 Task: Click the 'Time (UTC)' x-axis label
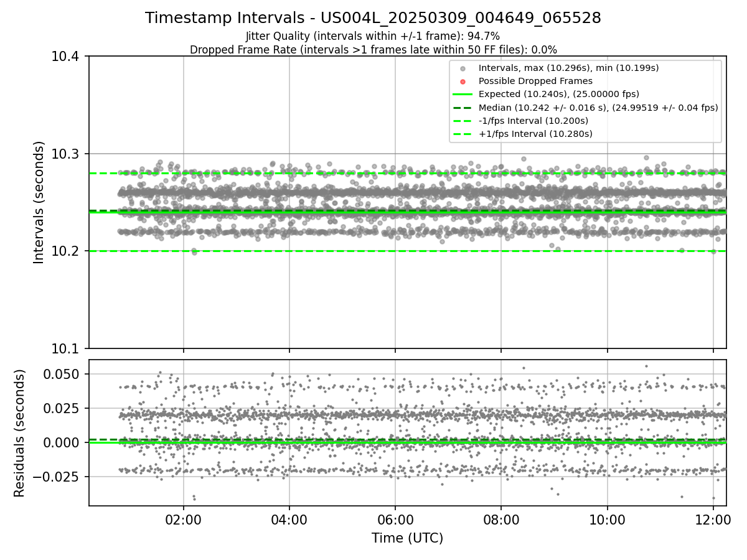point(407,538)
